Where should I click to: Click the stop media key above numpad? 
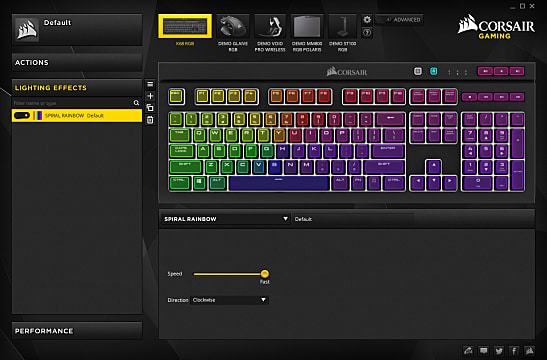470,97
